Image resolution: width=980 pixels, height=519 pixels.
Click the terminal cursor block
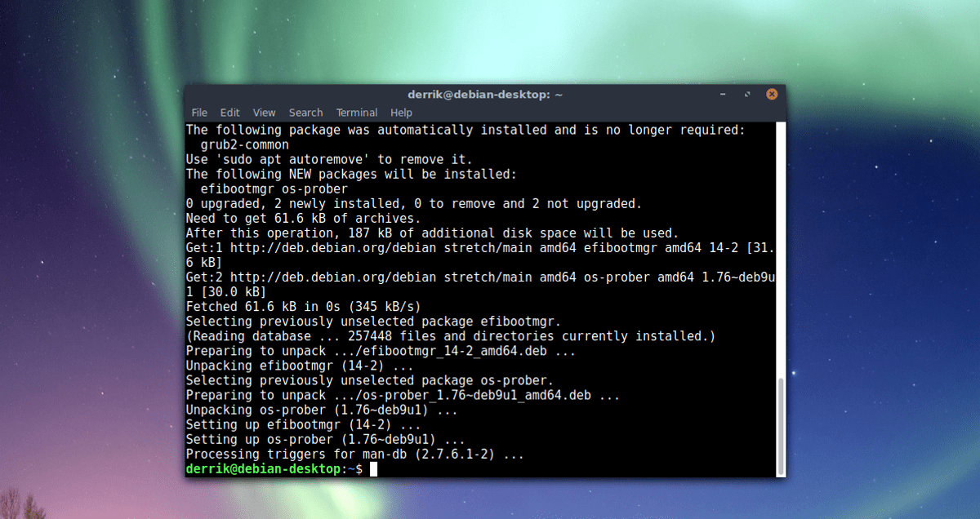373,469
